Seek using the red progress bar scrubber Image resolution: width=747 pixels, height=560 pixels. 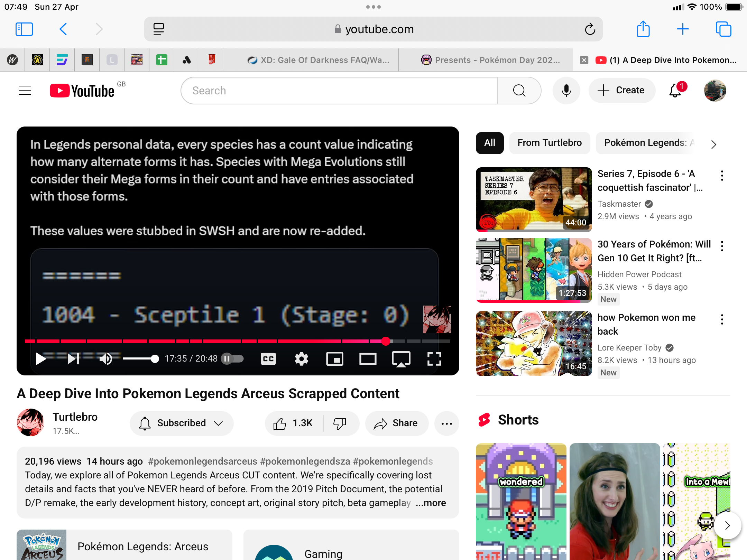[x=386, y=341]
